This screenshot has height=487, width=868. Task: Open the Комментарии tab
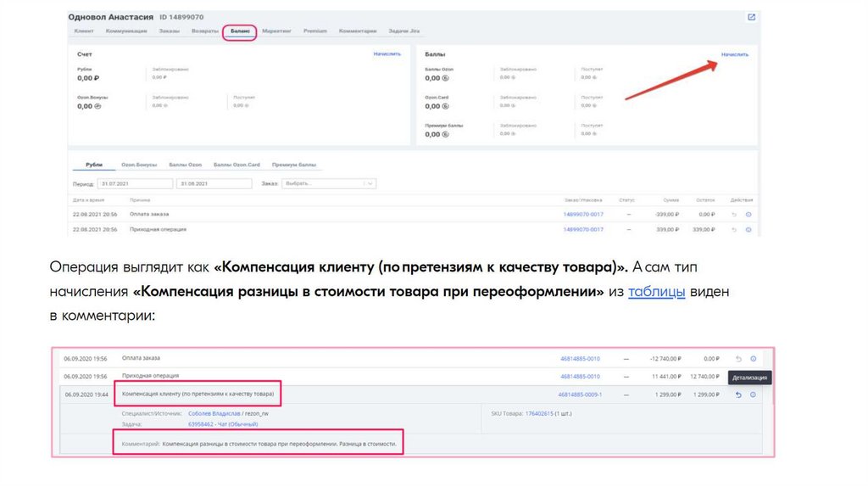tap(358, 31)
